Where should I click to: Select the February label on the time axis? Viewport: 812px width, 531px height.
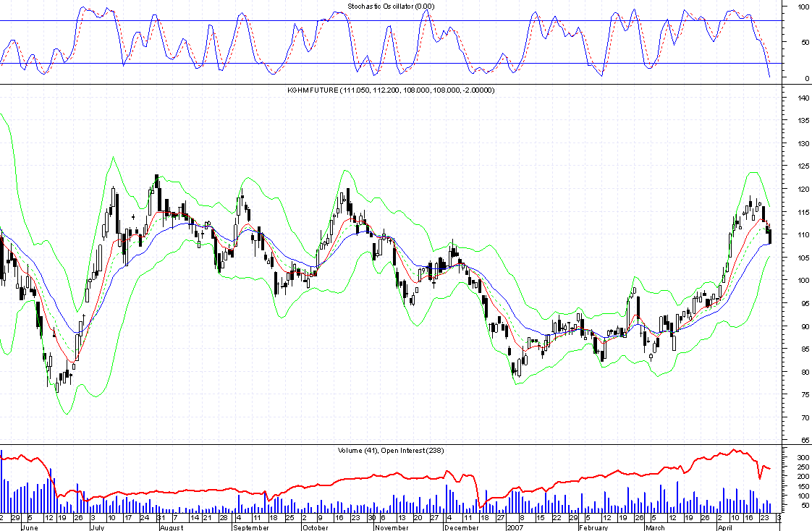click(x=593, y=527)
